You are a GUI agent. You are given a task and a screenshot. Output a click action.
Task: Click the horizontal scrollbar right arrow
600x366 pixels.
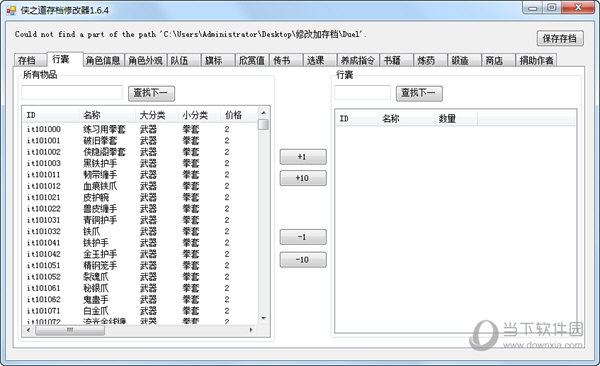(x=251, y=330)
